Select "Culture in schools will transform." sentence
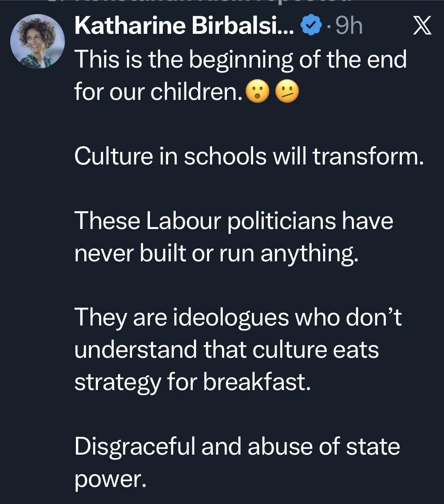The height and width of the screenshot is (504, 444). coord(249,156)
